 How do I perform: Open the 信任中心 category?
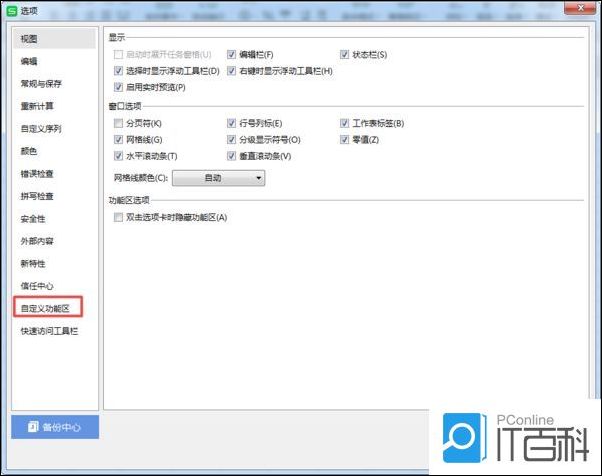[x=37, y=286]
